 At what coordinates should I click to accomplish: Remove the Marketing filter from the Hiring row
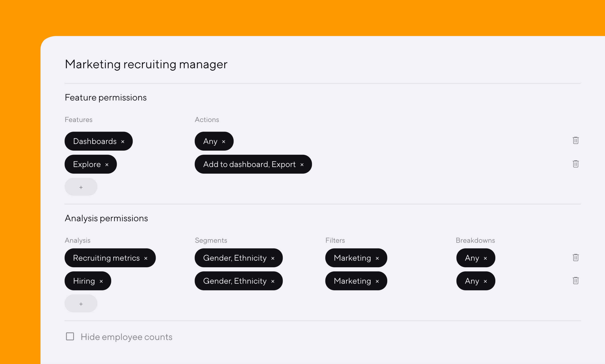point(377,281)
